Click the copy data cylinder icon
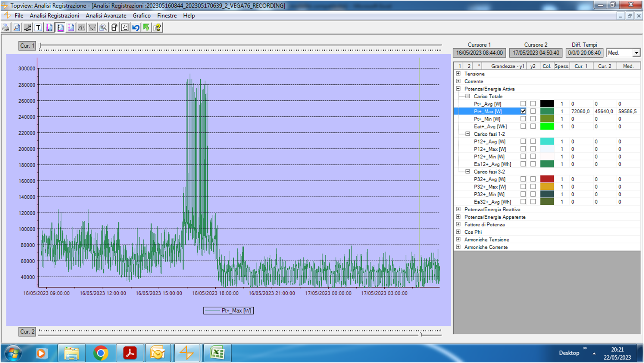 point(114,28)
